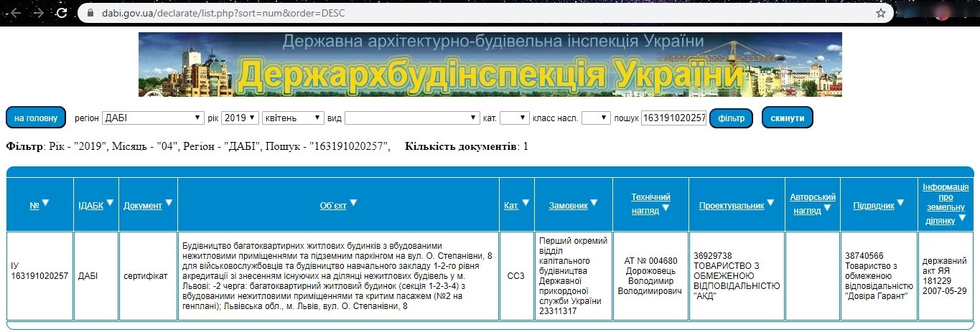Select the customer cell with 23311317

pyautogui.click(x=573, y=276)
